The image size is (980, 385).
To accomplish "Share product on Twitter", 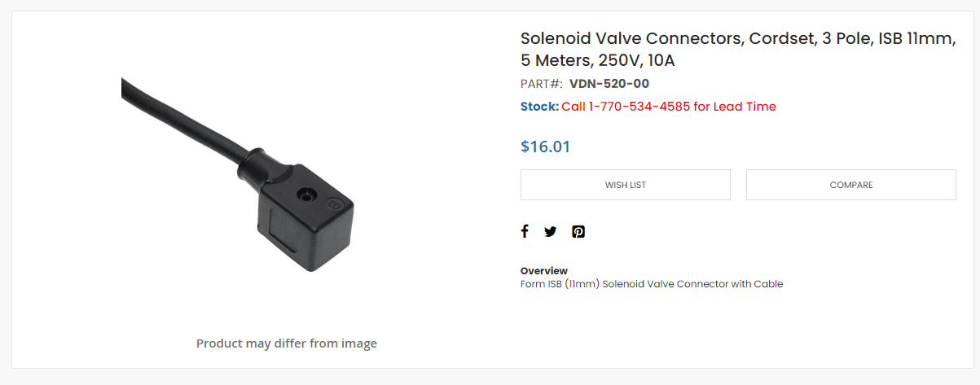I will (x=551, y=231).
